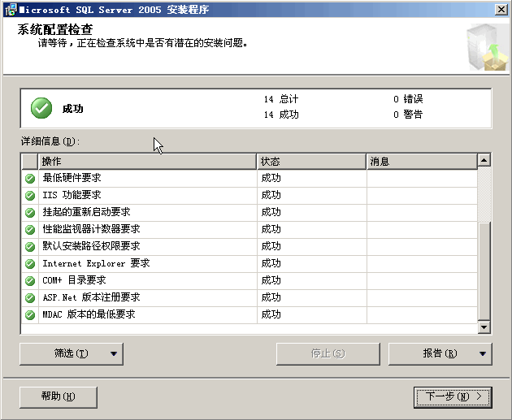Sort by the 消息 column header
The width and height of the screenshot is (512, 420).
(x=422, y=161)
